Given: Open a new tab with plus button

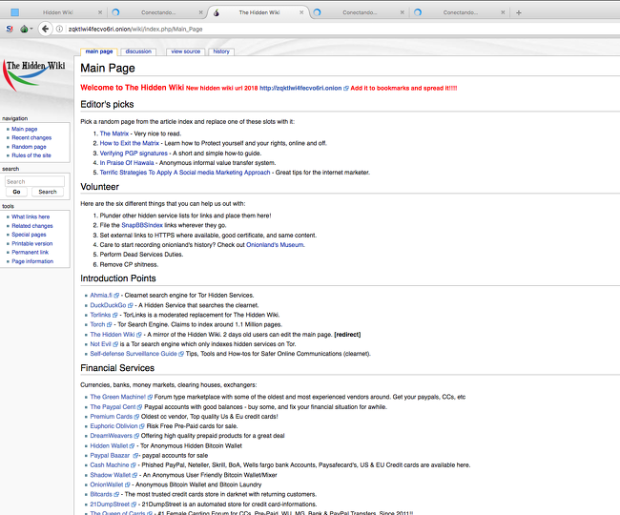Looking at the screenshot, I should (518, 12).
